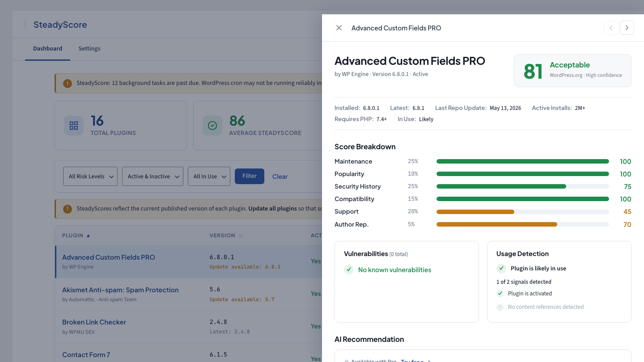Click the Security History score bar
The image size is (644, 362).
click(523, 186)
